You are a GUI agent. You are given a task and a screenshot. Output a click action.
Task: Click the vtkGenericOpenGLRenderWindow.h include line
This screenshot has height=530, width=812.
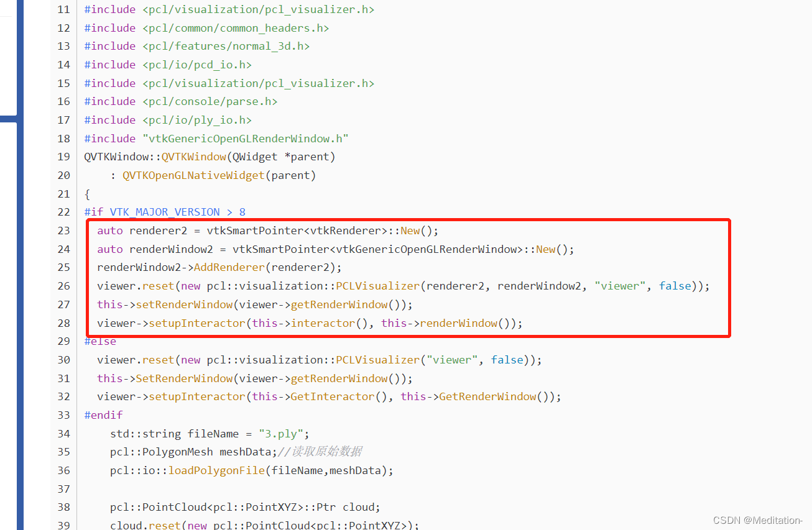(x=216, y=139)
